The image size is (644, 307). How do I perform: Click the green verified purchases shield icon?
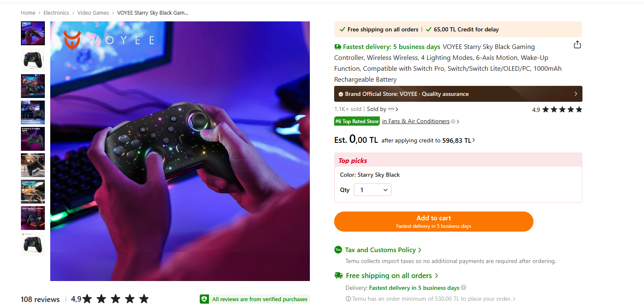pos(204,299)
